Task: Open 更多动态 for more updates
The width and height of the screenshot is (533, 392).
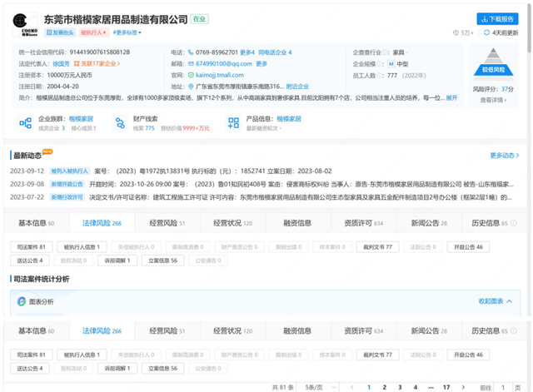Action: click(505, 156)
